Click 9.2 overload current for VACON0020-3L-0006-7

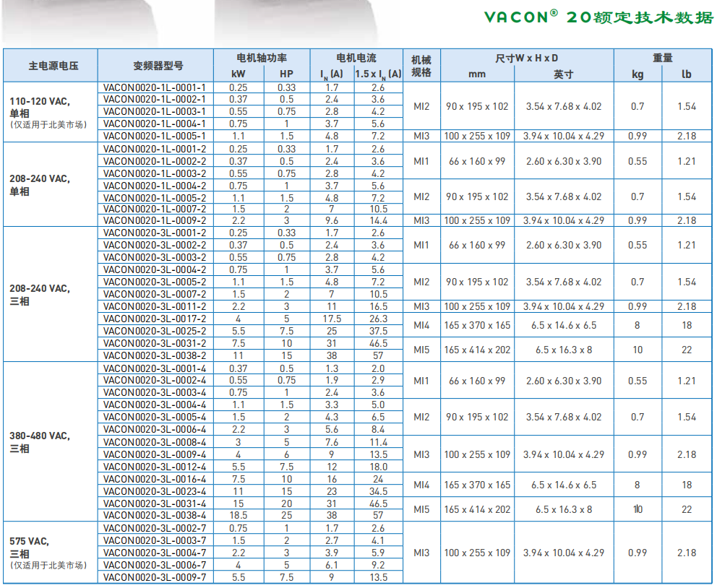coord(379,565)
